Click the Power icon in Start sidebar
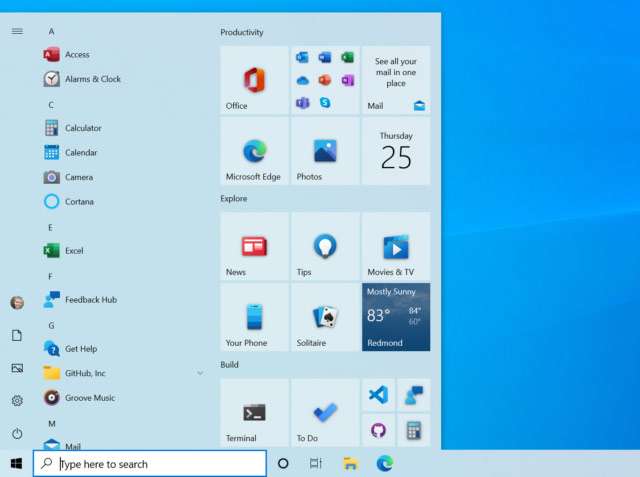This screenshot has height=477, width=640. (17, 433)
